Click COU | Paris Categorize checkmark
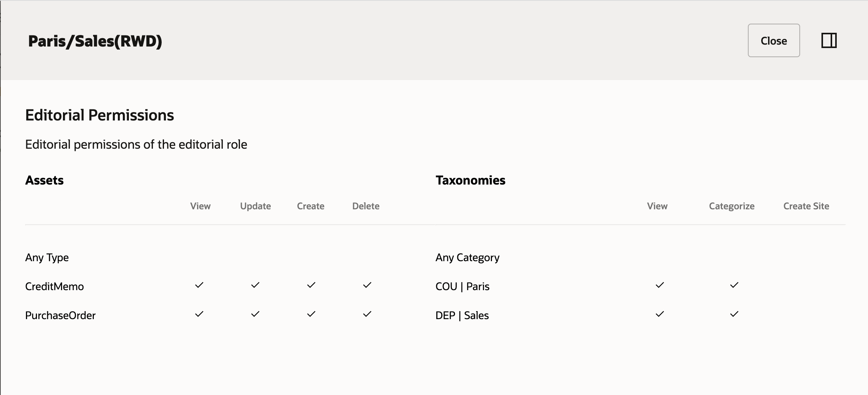The height and width of the screenshot is (395, 868). point(734,285)
